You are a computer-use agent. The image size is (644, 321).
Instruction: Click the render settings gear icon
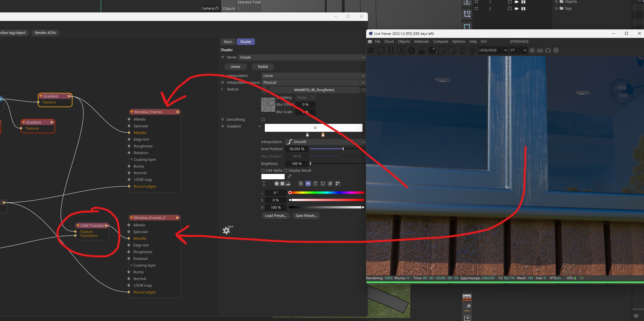(x=411, y=50)
